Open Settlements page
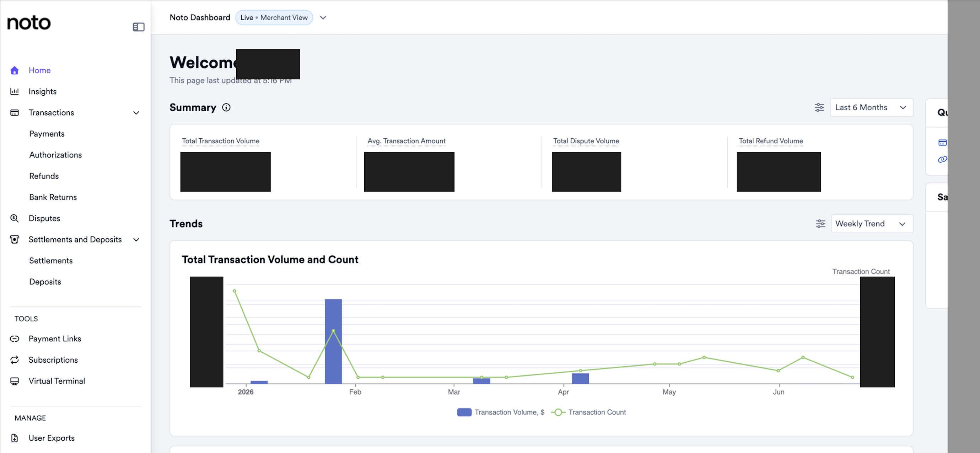The image size is (980, 453). pyautogui.click(x=51, y=261)
